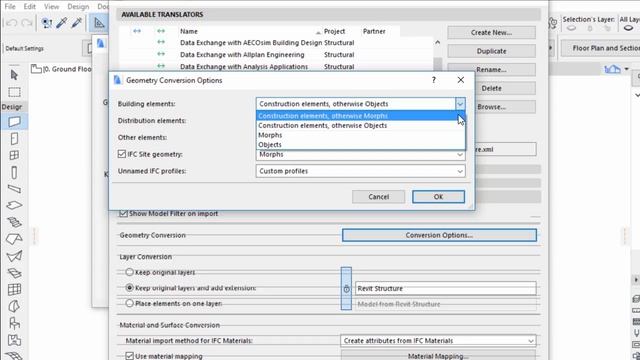Choose the Objects option in open list

pyautogui.click(x=360, y=144)
